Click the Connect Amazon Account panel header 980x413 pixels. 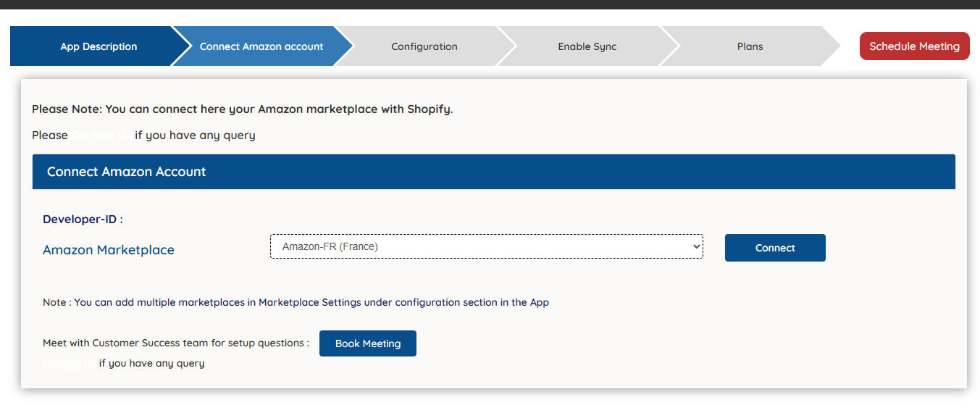493,172
